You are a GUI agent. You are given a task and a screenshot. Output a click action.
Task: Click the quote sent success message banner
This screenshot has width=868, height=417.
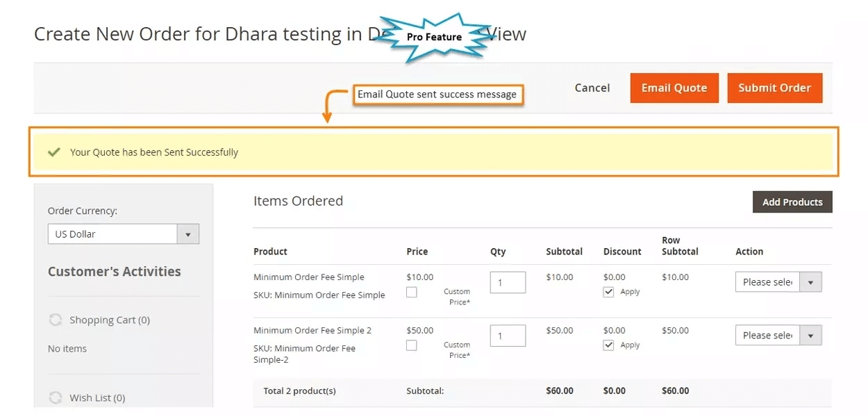[432, 152]
